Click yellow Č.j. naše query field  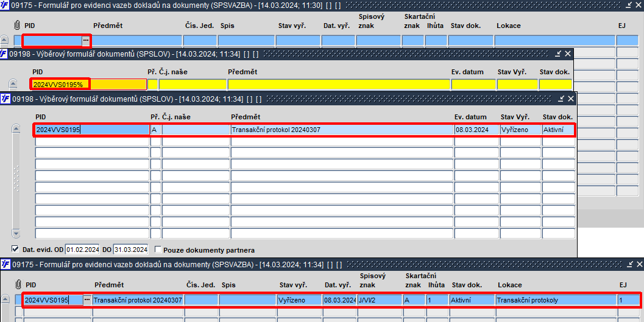[193, 85]
